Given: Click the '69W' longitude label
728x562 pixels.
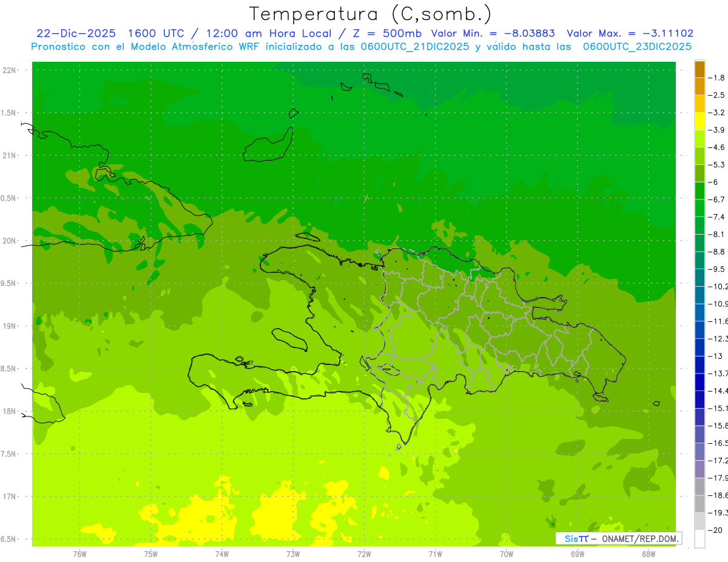Looking at the screenshot, I should coord(578,554).
